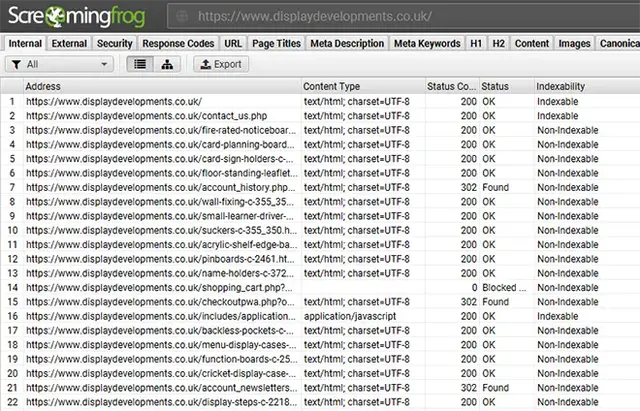The image size is (640, 411).
Task: Open the Meta Keywords tab
Action: [x=427, y=43]
